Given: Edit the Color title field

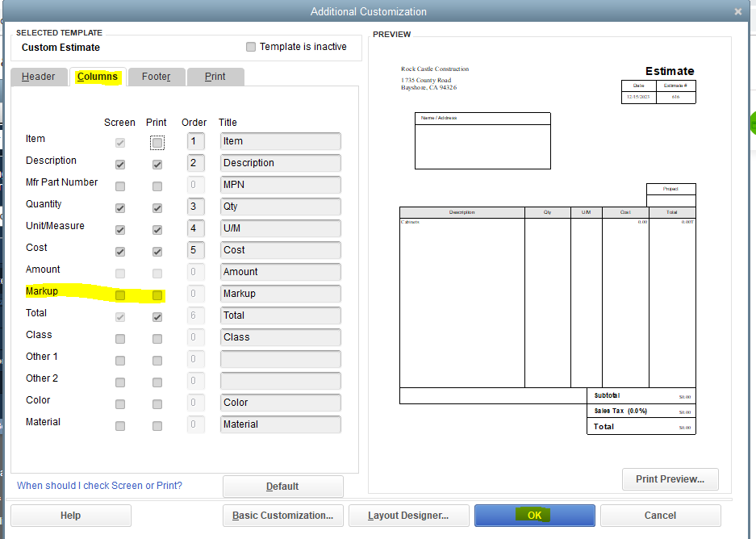Looking at the screenshot, I should 281,403.
